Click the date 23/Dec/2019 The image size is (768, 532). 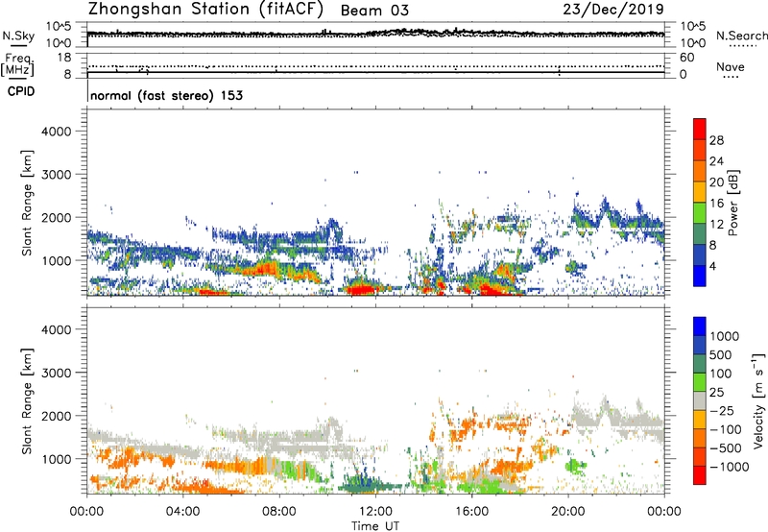pyautogui.click(x=613, y=9)
